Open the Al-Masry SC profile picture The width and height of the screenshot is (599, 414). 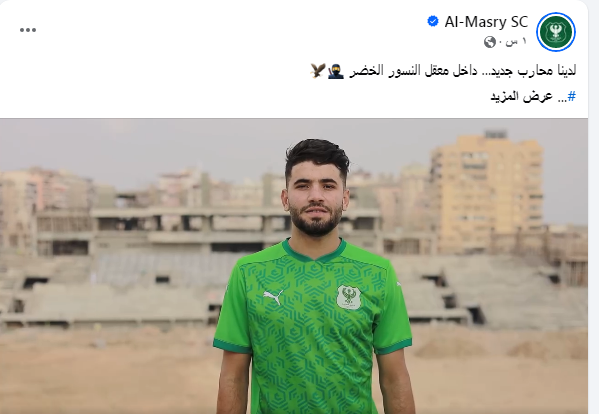555,32
